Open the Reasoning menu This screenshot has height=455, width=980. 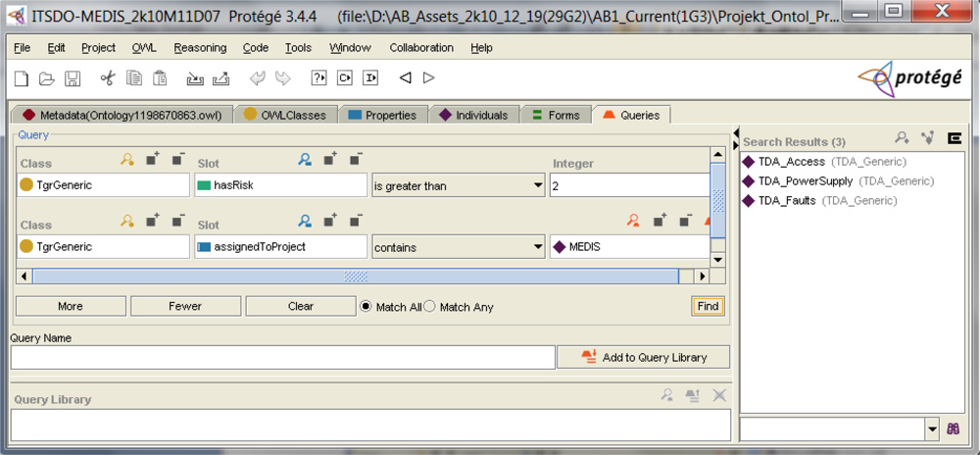tap(199, 47)
